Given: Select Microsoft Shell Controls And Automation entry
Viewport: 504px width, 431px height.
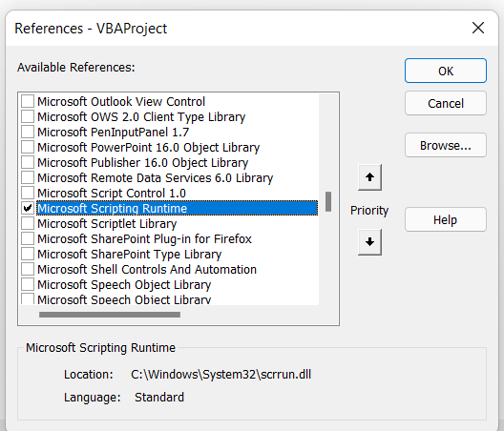Looking at the screenshot, I should click(147, 270).
